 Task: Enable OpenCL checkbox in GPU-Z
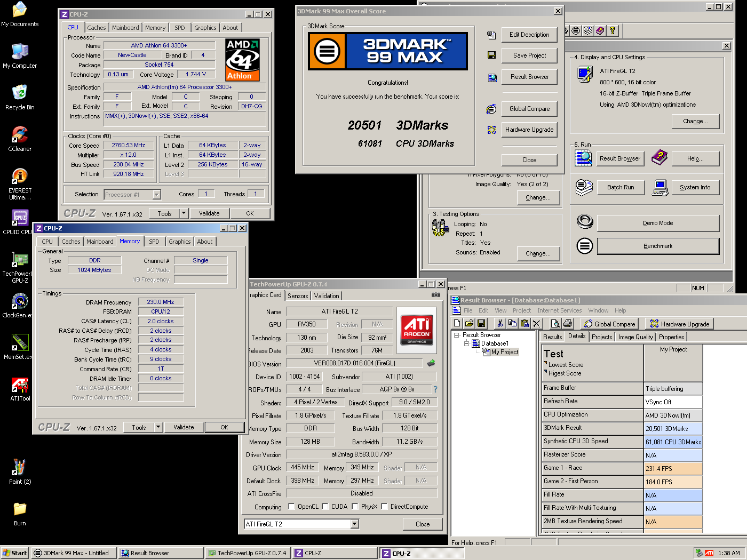coord(291,507)
